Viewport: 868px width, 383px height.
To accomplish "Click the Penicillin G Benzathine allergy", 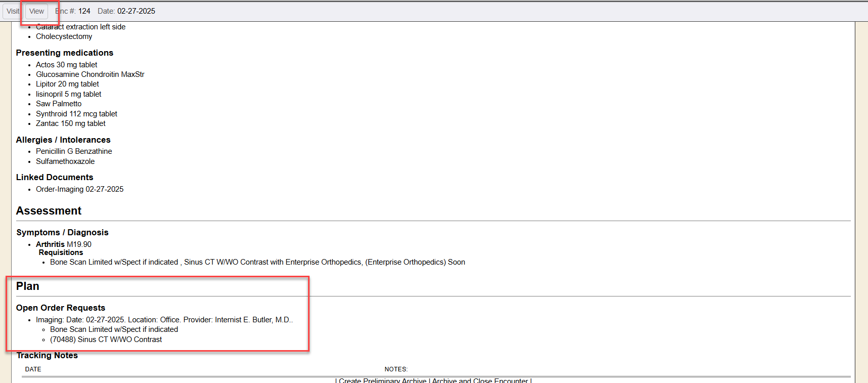I will coord(74,151).
